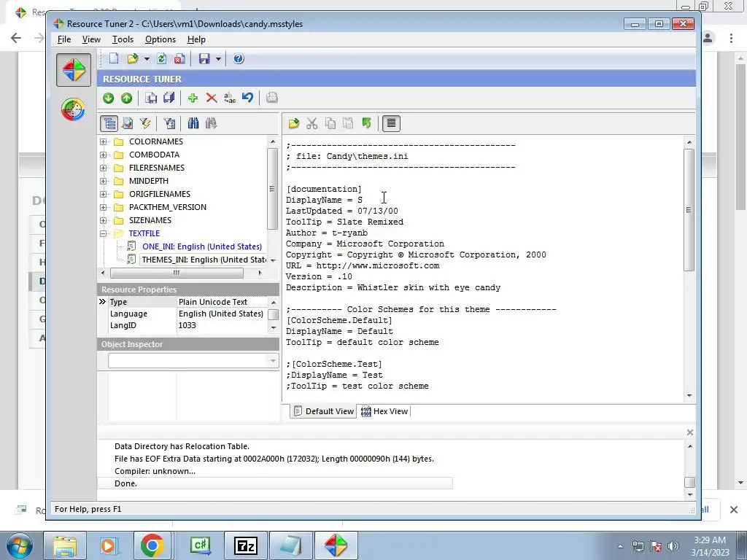
Task: Select ONE_INI: English (United States) item
Action: pos(201,246)
